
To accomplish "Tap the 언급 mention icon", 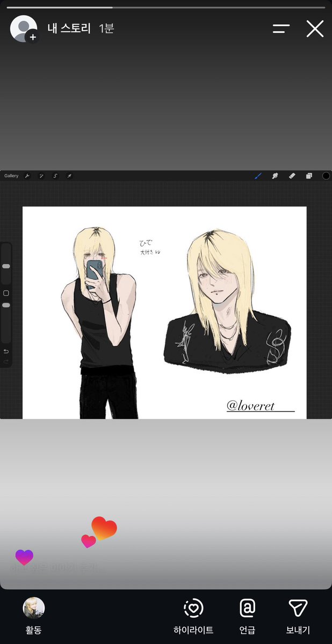I will (x=247, y=608).
